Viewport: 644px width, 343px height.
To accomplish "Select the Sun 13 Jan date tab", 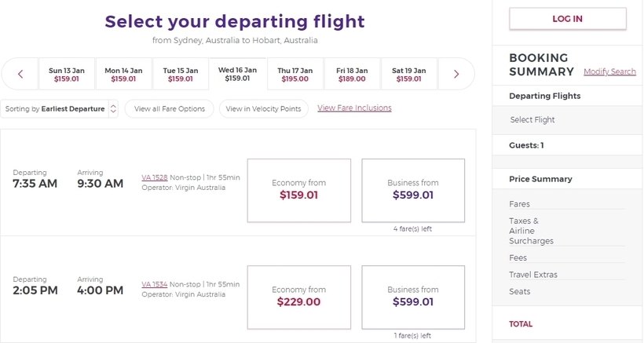I will [67, 74].
